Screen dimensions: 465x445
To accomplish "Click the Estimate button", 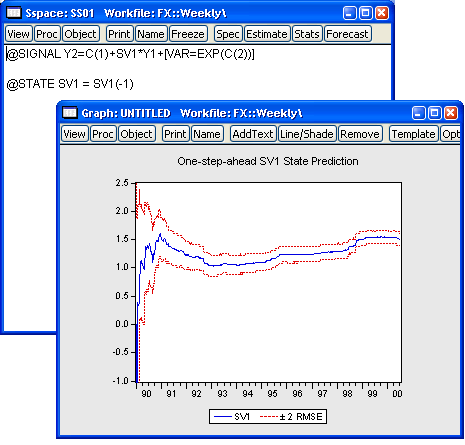I will 267,34.
